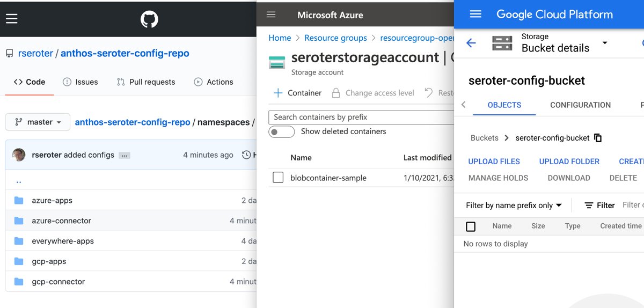Click MANAGE HOLDS button

point(499,178)
